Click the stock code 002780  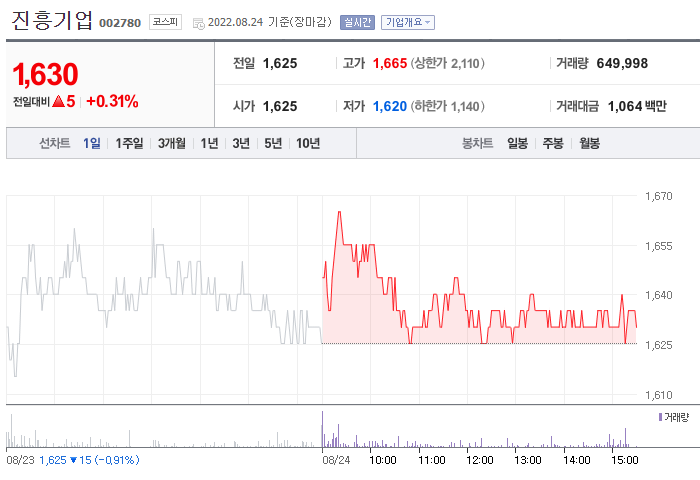point(120,23)
